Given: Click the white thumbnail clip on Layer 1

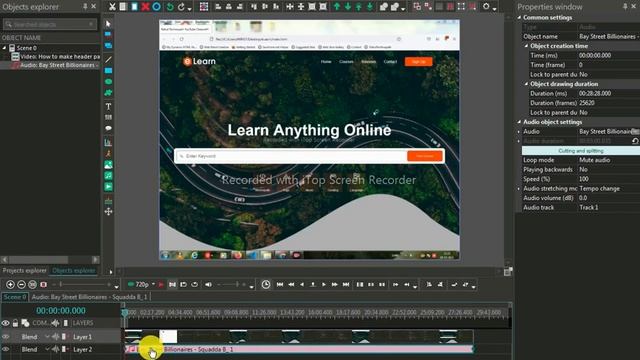Looking at the screenshot, I should click(168, 337).
